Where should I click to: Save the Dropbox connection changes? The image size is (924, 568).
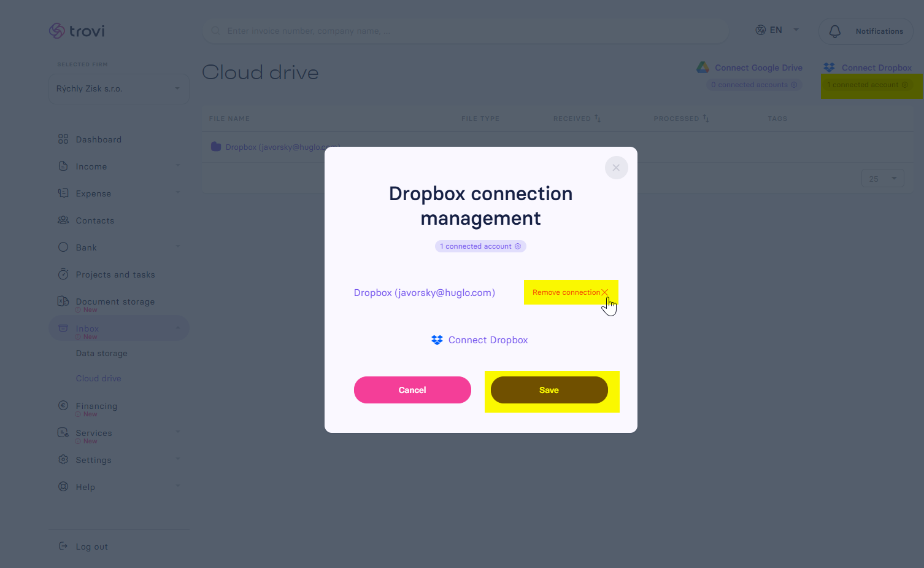[x=549, y=390]
